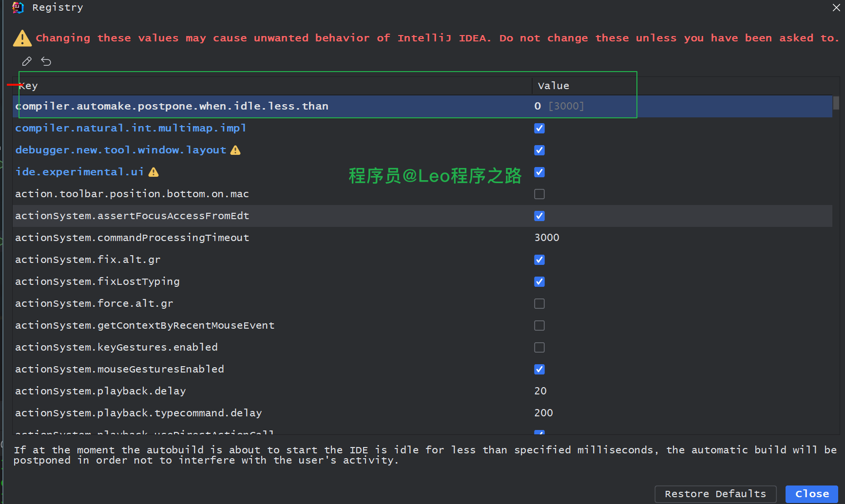Uncheck actionSystem.assertFocusAccessFromEdt
This screenshot has width=845, height=504.
[x=539, y=216]
